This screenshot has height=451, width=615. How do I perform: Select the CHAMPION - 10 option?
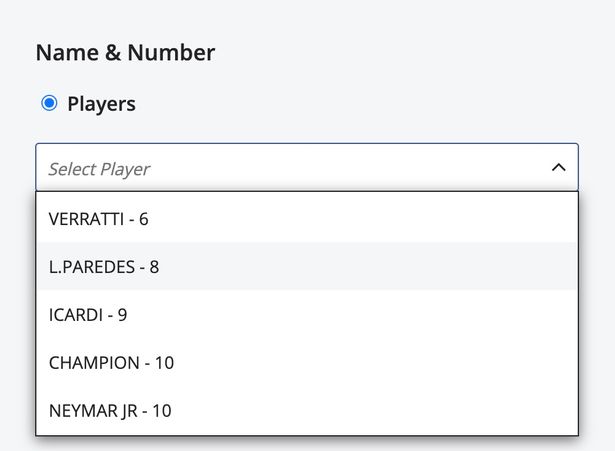pos(111,363)
